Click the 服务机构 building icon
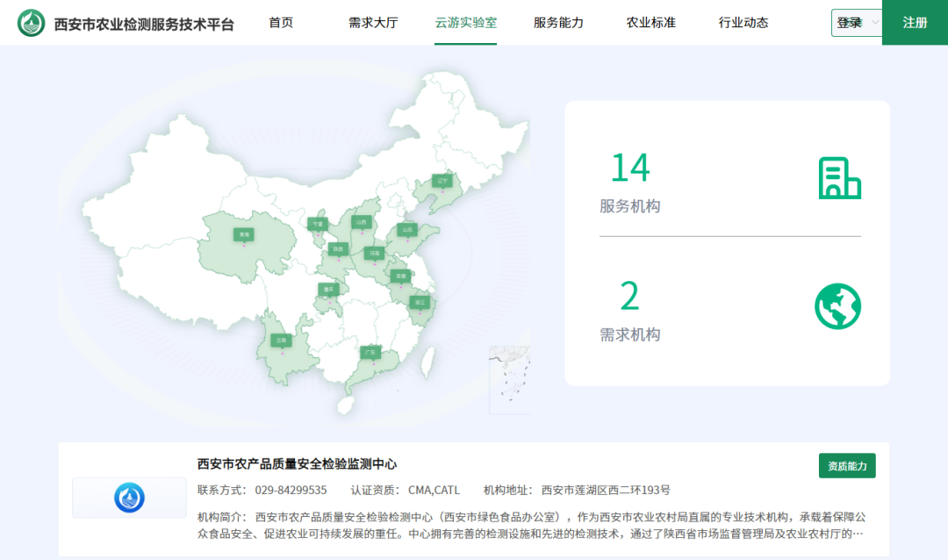This screenshot has width=948, height=560. click(x=839, y=178)
